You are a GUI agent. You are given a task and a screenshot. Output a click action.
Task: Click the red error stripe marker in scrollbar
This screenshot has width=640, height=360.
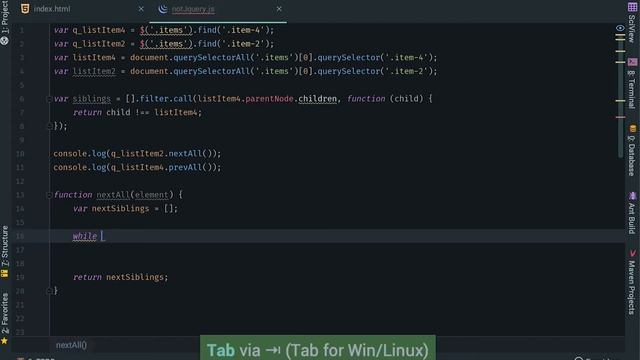(620, 117)
